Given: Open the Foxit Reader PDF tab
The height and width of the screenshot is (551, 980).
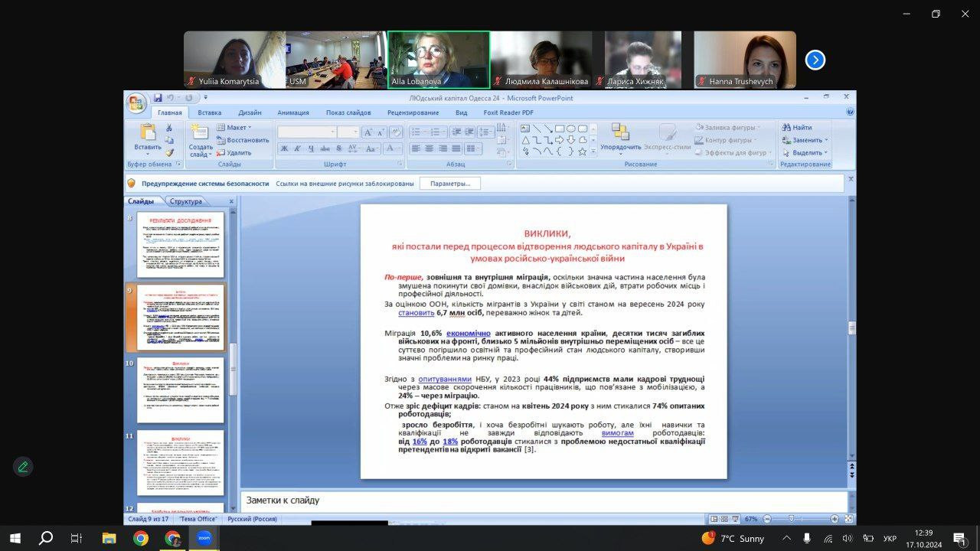Looking at the screenshot, I should tap(508, 112).
